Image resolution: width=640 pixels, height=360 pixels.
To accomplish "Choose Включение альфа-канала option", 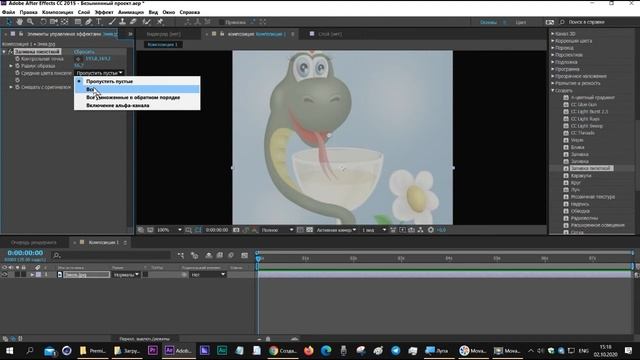I will click(x=137, y=105).
